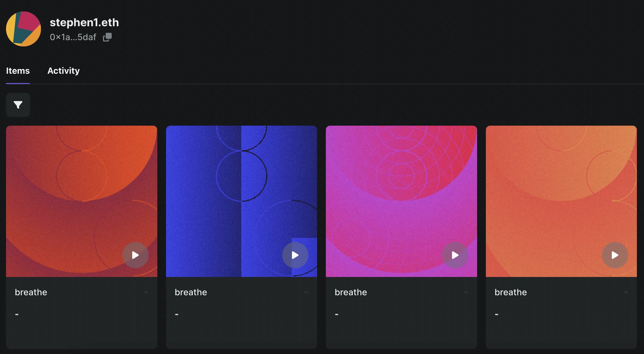Play the blue breathe artwork
The width and height of the screenshot is (644, 354).
point(295,255)
